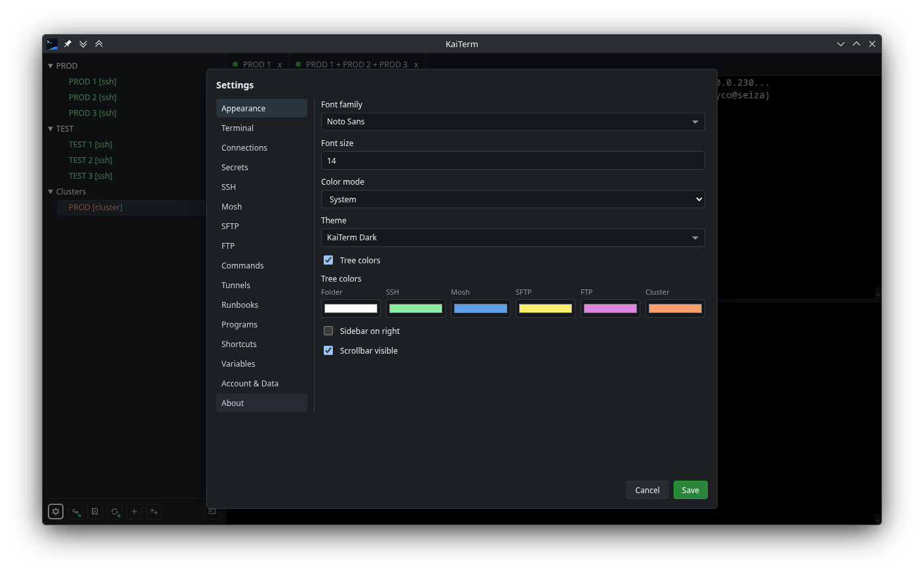
Task: Select the Appearance settings section
Action: pos(261,108)
